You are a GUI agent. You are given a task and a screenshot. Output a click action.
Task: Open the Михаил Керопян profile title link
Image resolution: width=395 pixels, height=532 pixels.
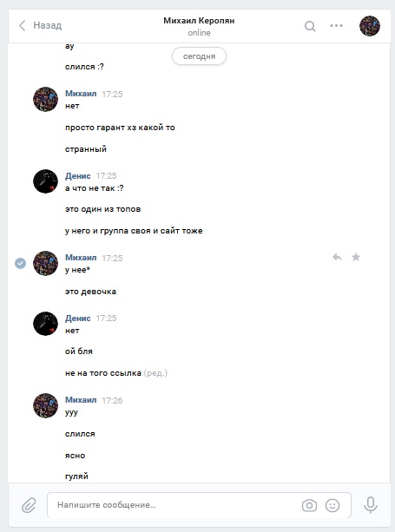(x=199, y=21)
